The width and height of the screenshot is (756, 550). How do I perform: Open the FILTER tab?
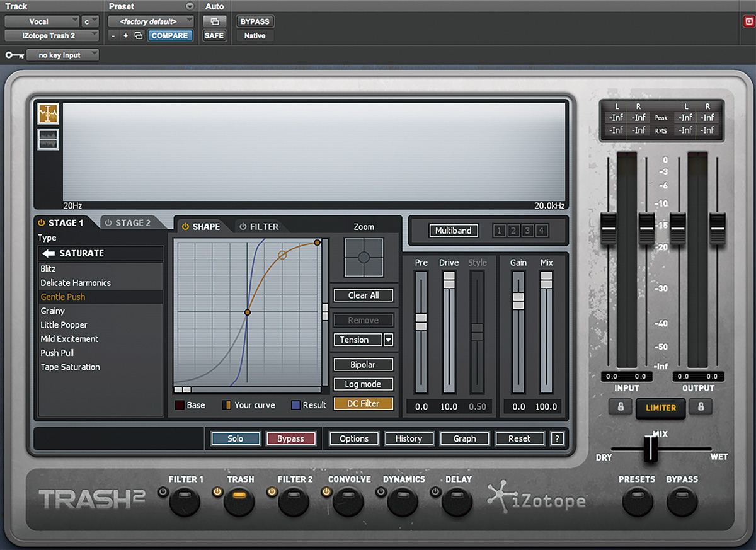point(259,227)
